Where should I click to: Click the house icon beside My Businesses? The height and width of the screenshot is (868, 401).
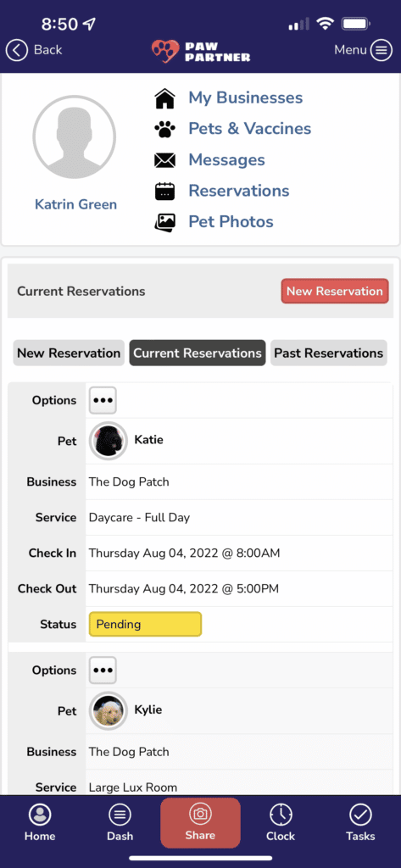click(x=164, y=98)
